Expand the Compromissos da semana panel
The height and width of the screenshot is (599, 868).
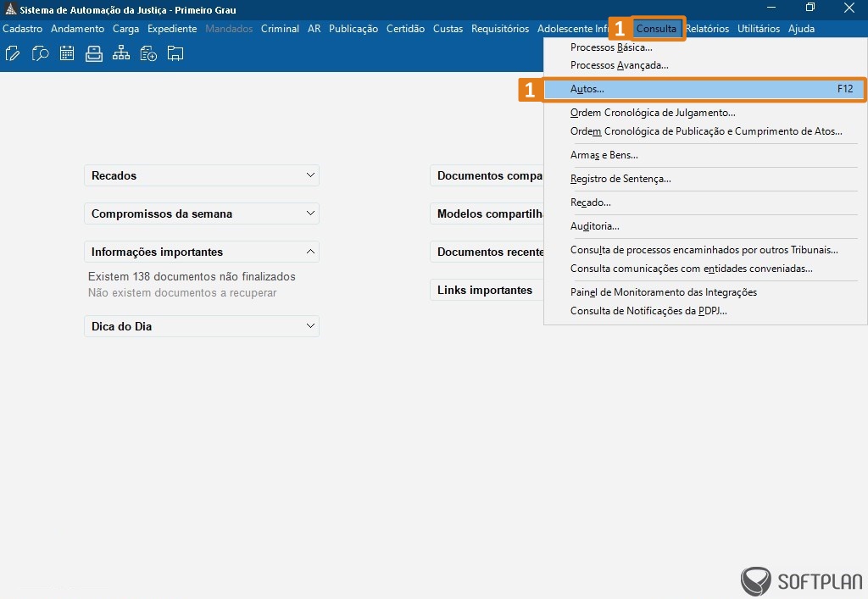(202, 214)
